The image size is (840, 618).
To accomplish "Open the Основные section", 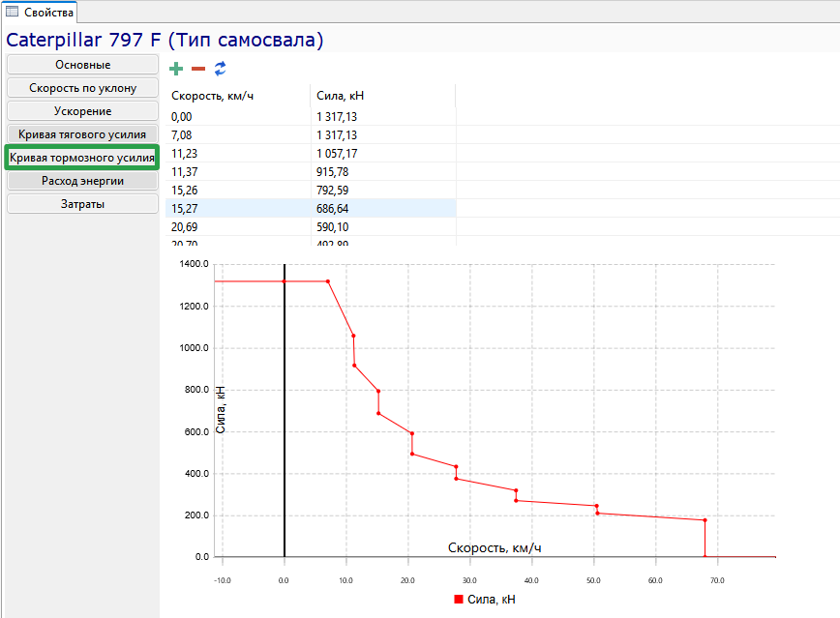I will (82, 65).
